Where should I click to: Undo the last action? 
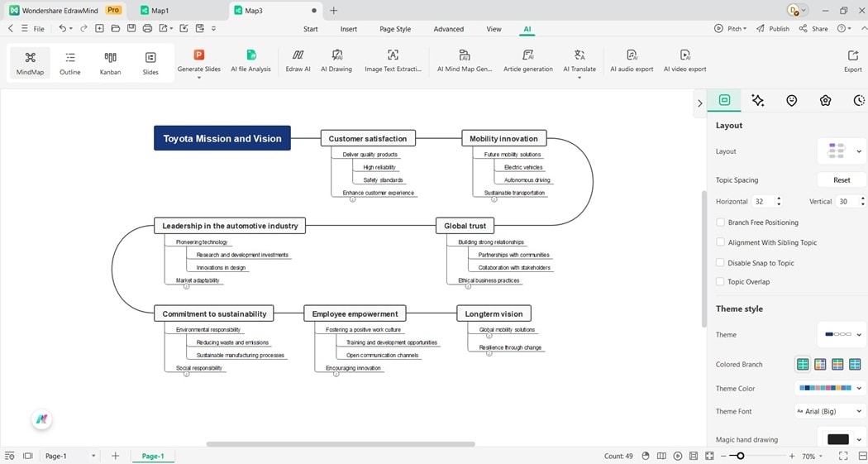pyautogui.click(x=63, y=28)
